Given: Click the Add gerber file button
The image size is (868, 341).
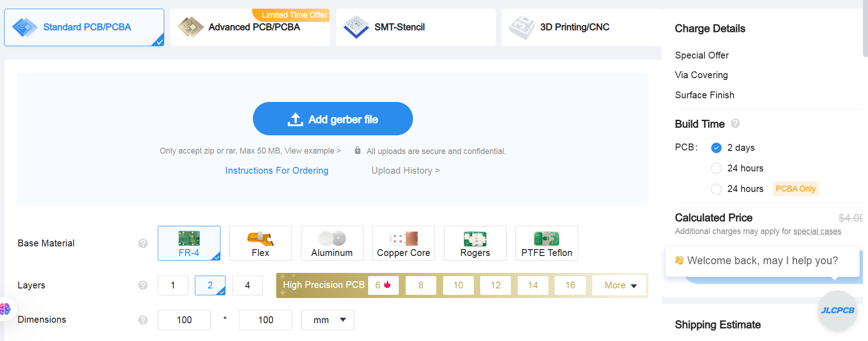Looking at the screenshot, I should (x=333, y=119).
